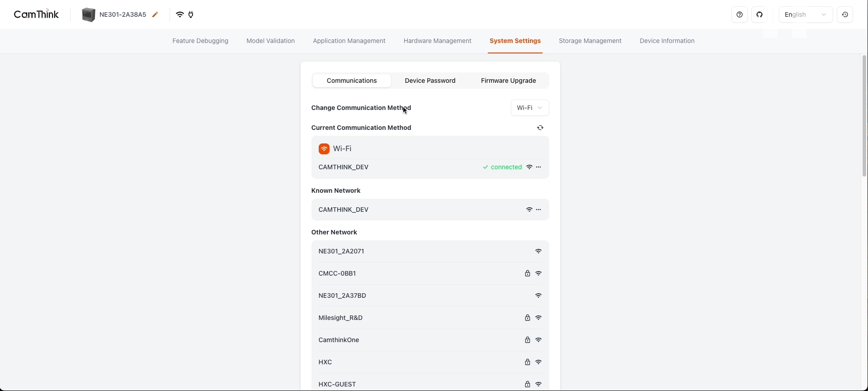This screenshot has height=391, width=868.
Task: Go to the Storage Management tab
Action: coord(590,41)
